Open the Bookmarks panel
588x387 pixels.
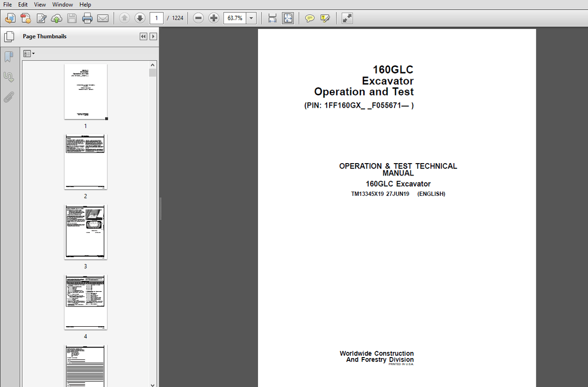click(x=9, y=56)
